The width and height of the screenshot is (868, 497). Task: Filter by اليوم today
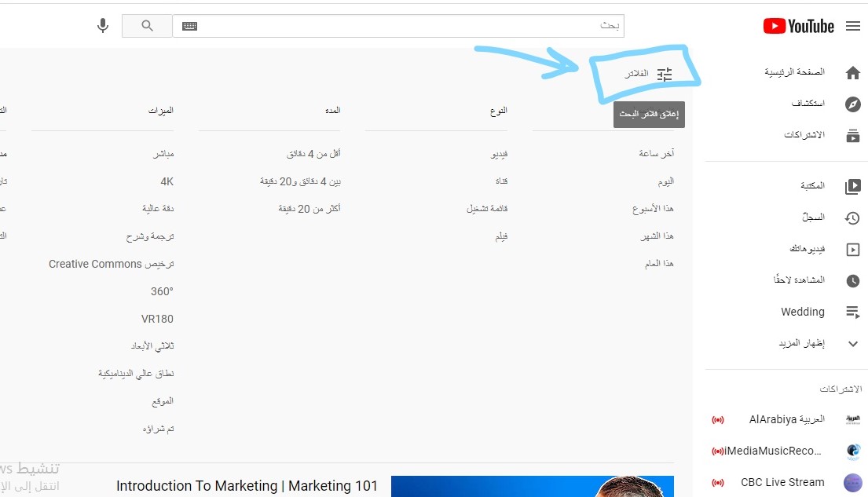665,181
